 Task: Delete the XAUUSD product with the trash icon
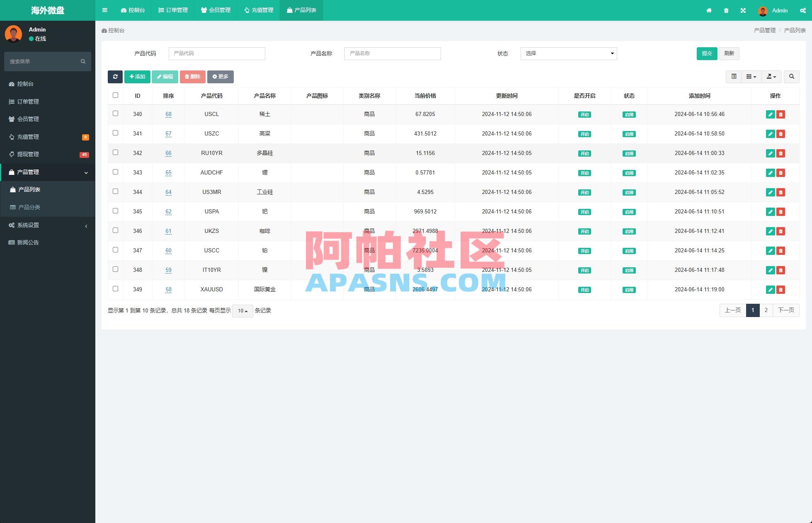tap(781, 290)
